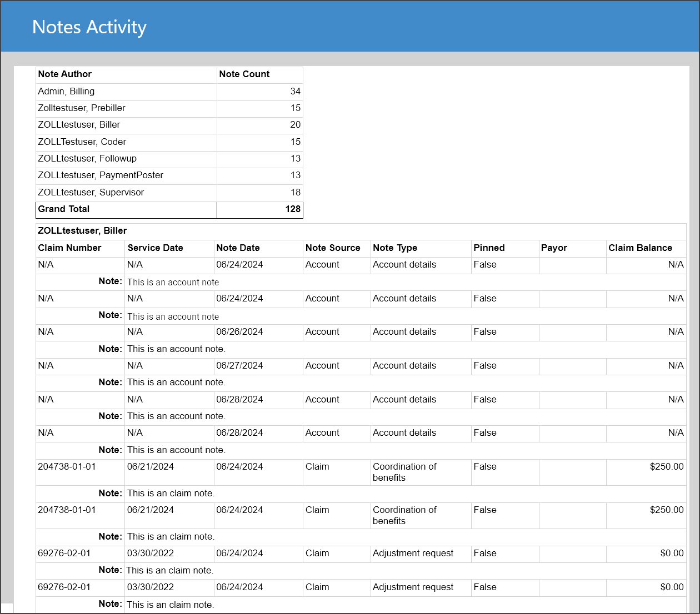Click the Note Type column header

395,248
